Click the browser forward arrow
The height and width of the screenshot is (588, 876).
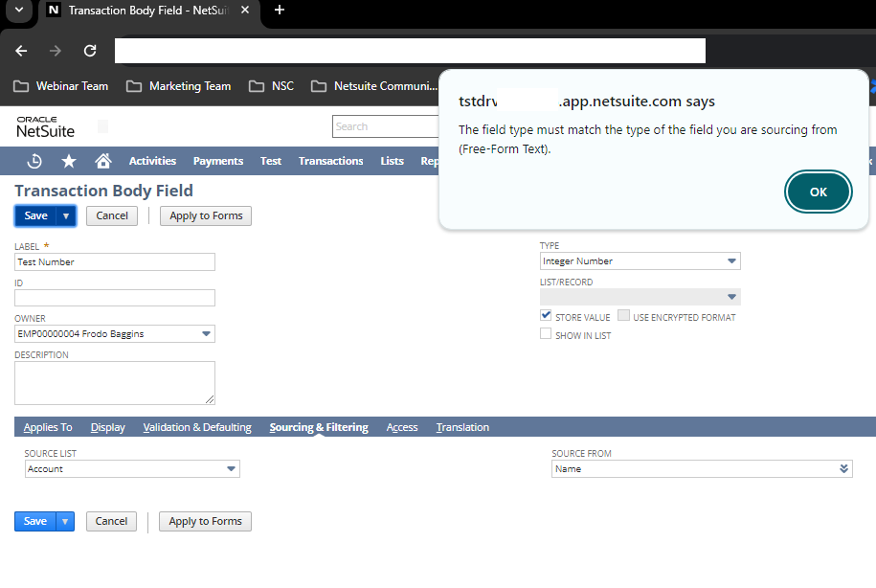coord(56,51)
